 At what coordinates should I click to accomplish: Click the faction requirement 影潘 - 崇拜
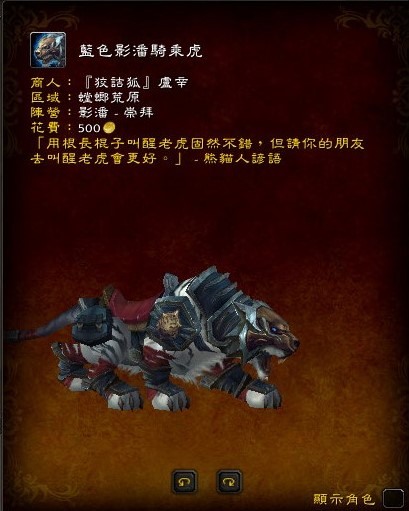coord(116,112)
